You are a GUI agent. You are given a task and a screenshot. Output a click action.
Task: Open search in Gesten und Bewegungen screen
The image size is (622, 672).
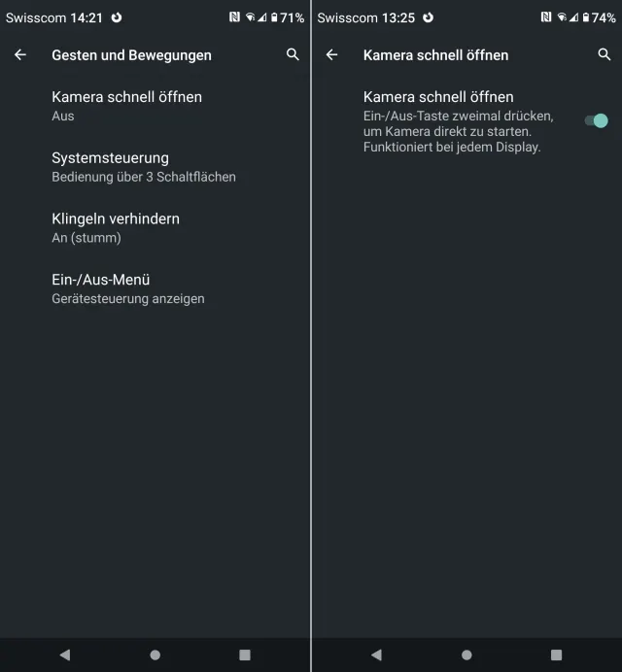[293, 55]
